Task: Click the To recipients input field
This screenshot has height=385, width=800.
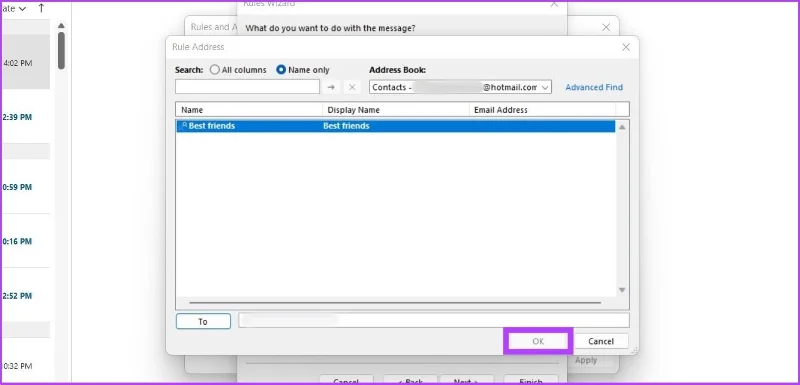Action: (434, 320)
